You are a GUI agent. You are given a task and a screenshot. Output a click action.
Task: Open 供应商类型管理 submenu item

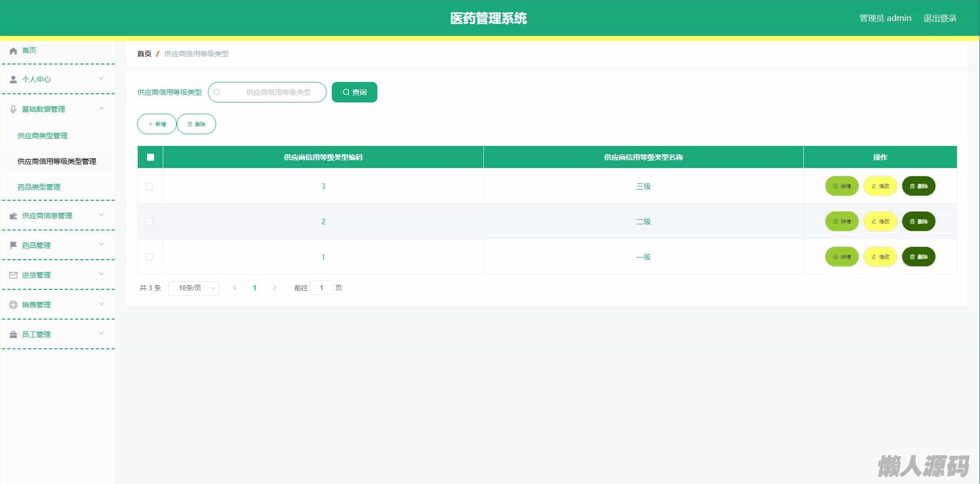click(x=42, y=136)
